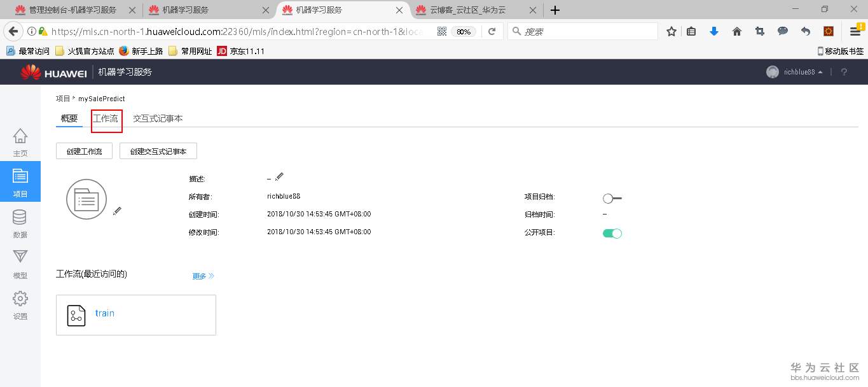Disable the 公开项目 public project toggle

[x=611, y=233]
